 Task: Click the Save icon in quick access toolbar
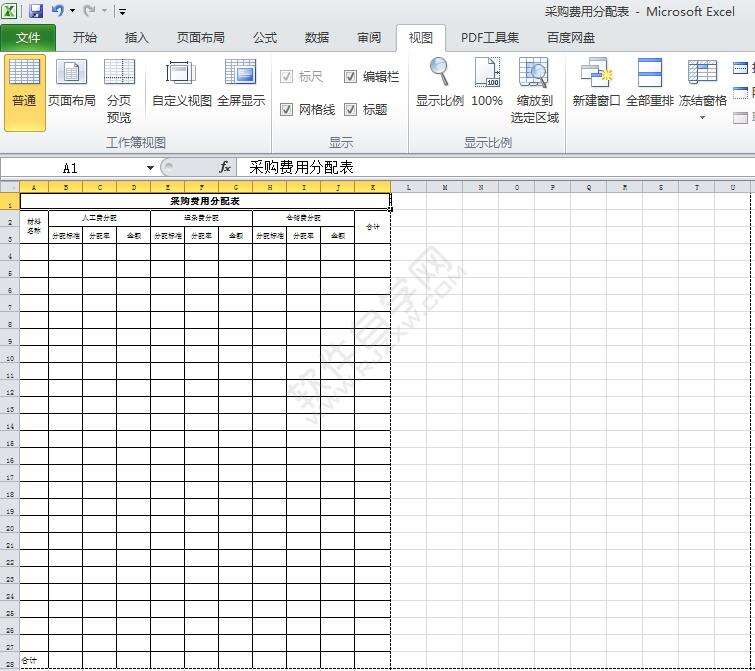point(36,11)
